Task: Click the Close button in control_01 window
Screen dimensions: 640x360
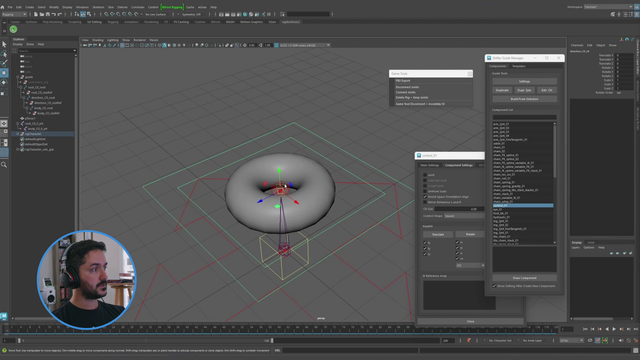Action: click(470, 321)
